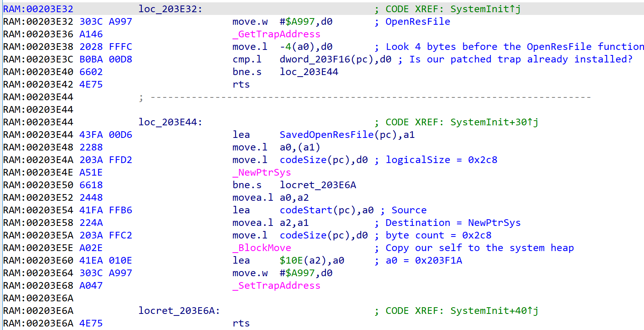Viewport: 644px width, 330px height.
Task: Click the movea.l a2,a1 instruction
Action: (x=271, y=223)
